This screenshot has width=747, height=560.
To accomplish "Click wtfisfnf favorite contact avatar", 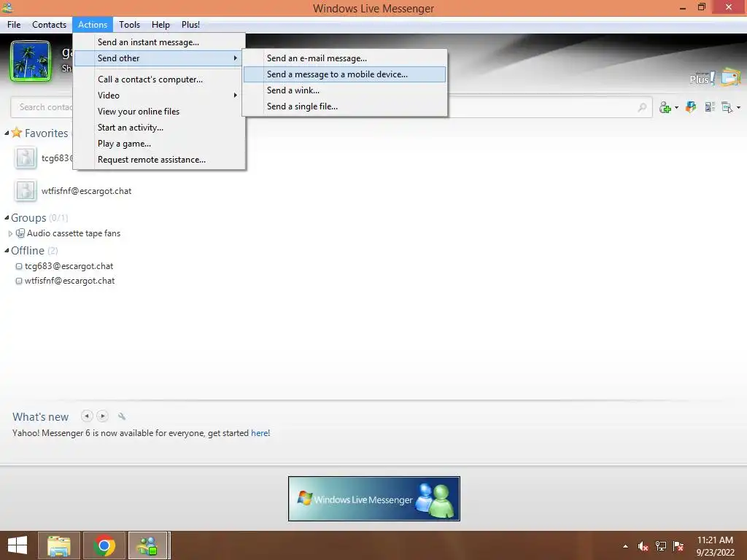I will coord(26,191).
